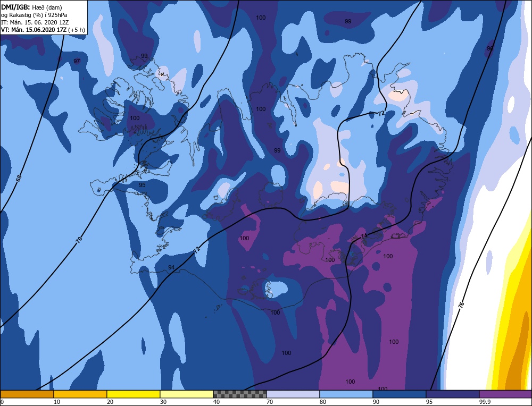Click the light blue 80–90 legend swatch
Viewport: 532px width, 406px height.
pos(346,394)
